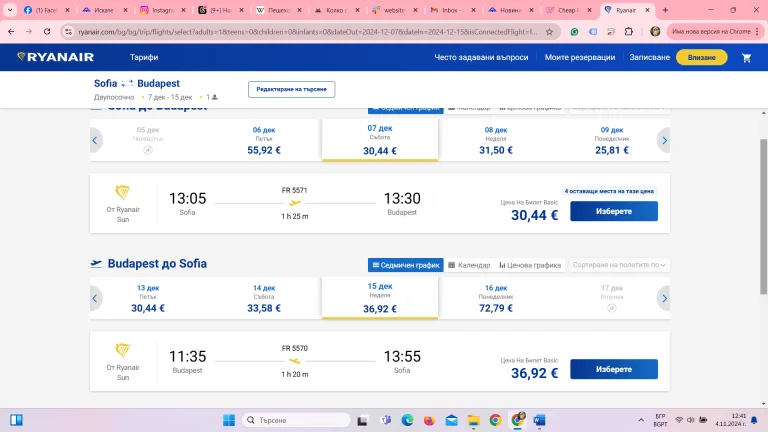
Task: Open new browser tab with plus
Action: pos(665,10)
